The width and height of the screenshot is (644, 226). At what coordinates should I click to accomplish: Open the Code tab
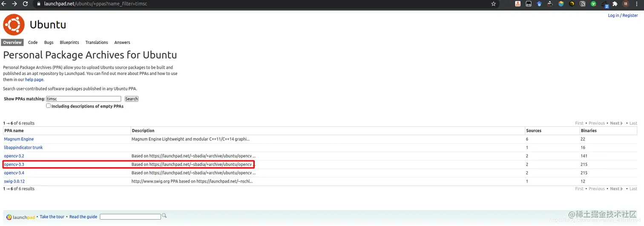click(33, 42)
